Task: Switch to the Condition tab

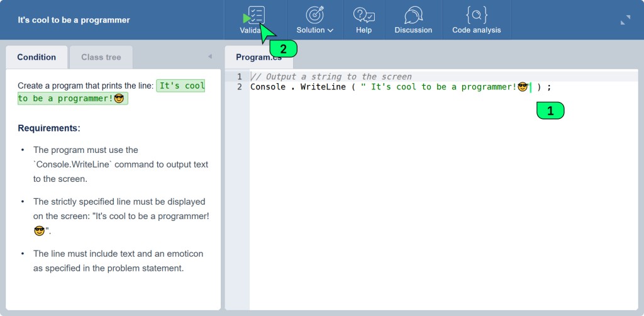Action: pos(36,57)
